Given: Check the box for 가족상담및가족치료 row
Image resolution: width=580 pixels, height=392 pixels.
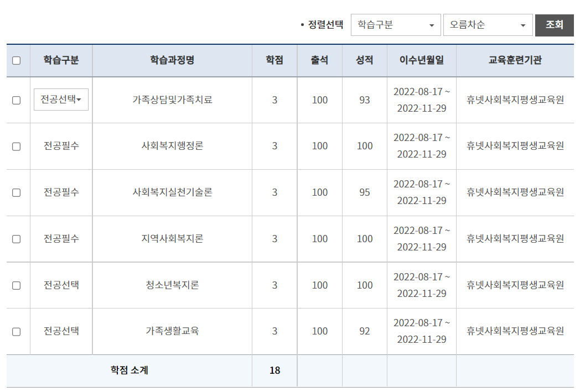Looking at the screenshot, I should tap(16, 100).
